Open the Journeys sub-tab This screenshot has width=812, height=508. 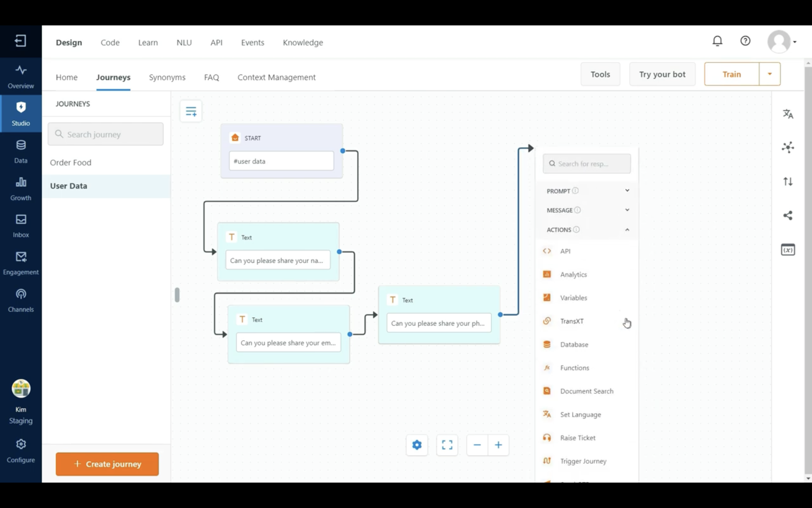(x=113, y=77)
